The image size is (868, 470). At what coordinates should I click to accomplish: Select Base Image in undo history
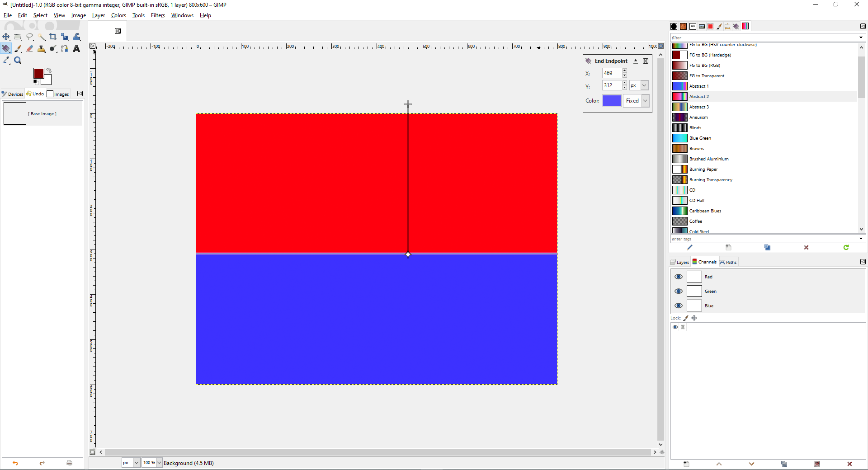coord(42,113)
